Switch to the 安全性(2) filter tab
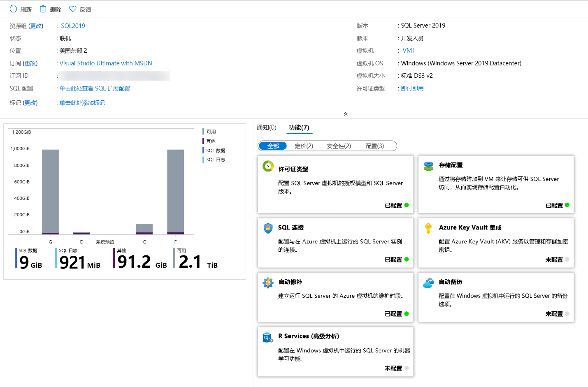The image size is (588, 387). click(338, 146)
